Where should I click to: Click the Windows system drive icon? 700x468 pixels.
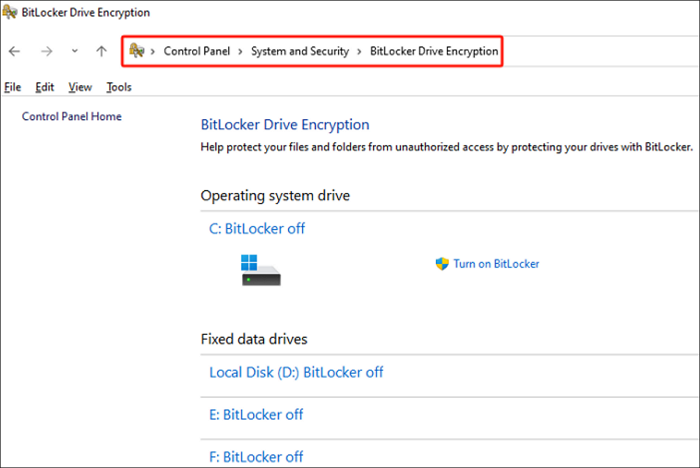tap(261, 270)
